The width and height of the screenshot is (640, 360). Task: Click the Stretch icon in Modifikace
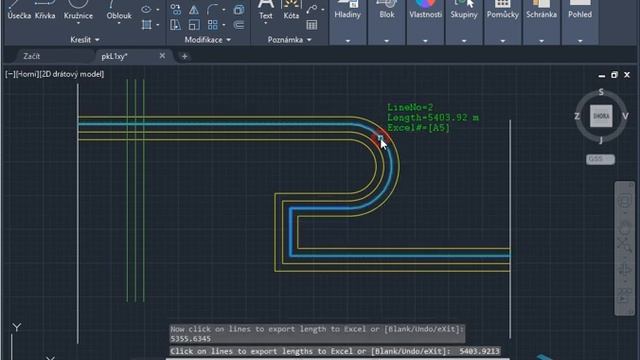176,25
